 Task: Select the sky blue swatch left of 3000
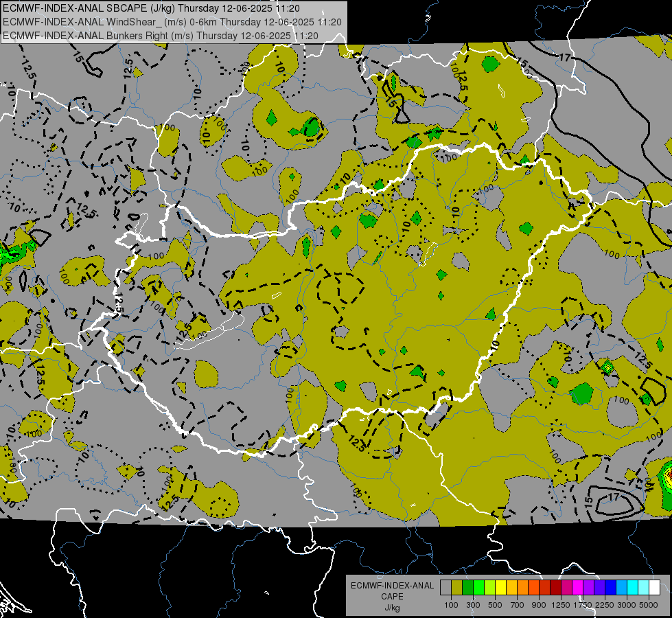coord(621,588)
